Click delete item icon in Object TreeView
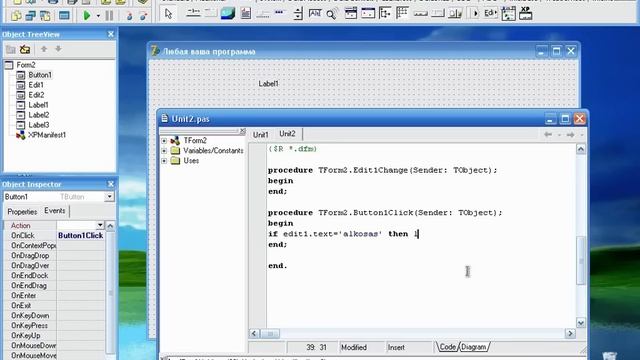This screenshot has height=360, width=640. coord(25,49)
